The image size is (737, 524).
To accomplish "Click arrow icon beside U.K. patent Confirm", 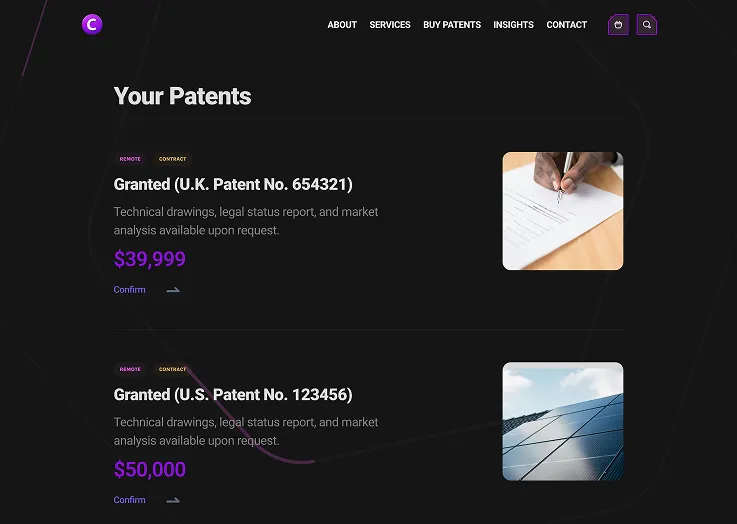I will [x=173, y=290].
